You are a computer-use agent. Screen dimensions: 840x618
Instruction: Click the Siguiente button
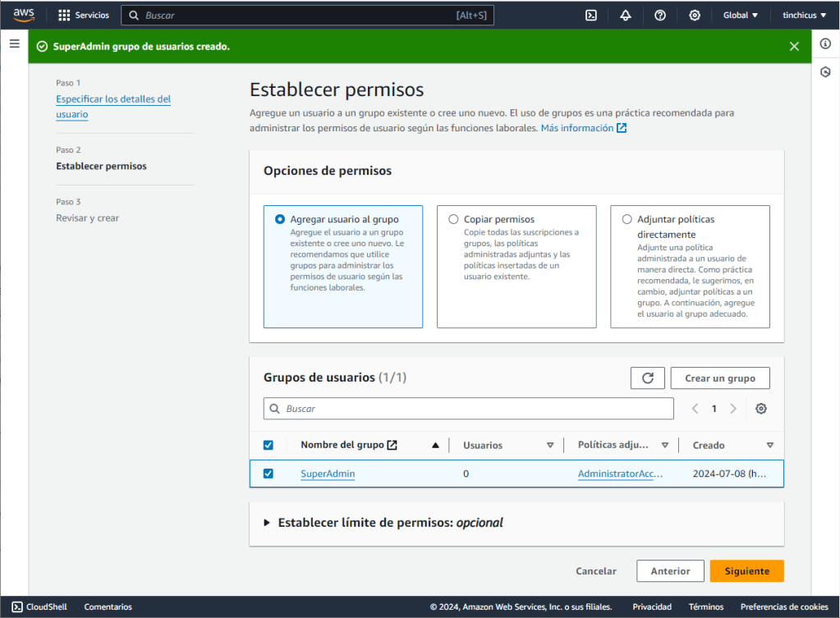coord(746,570)
